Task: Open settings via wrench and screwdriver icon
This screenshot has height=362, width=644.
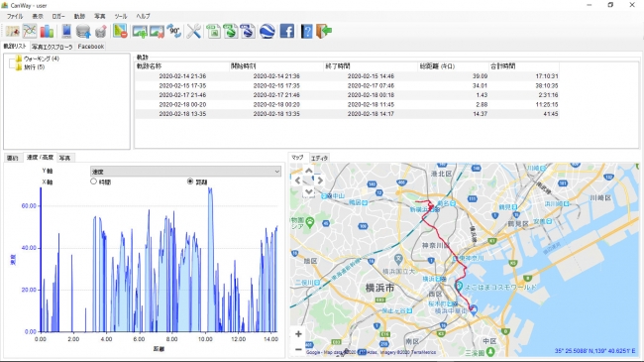Action: (194, 32)
